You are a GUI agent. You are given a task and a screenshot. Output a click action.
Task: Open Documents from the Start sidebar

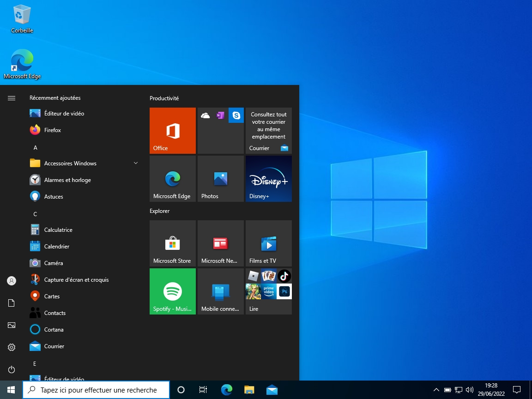point(12,302)
